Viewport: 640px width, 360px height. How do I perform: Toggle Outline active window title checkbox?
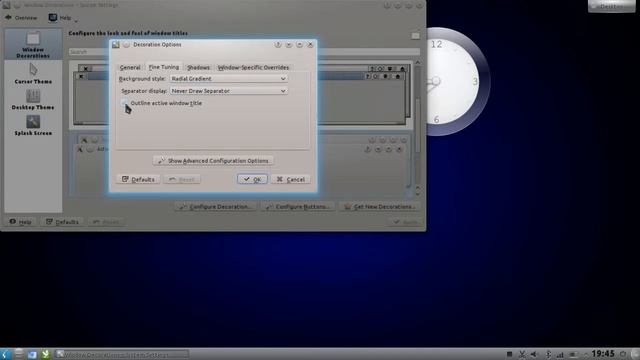pos(124,103)
